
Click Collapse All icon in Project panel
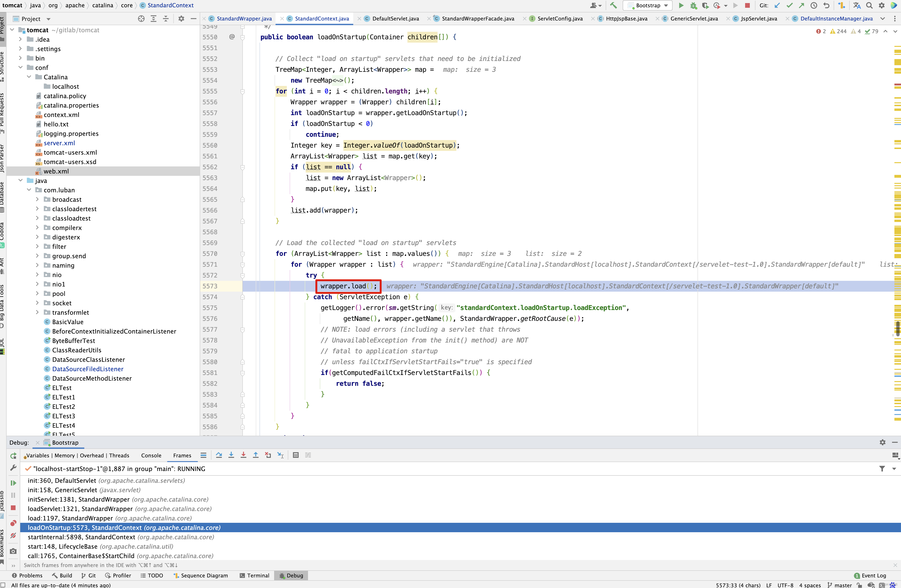click(x=166, y=19)
